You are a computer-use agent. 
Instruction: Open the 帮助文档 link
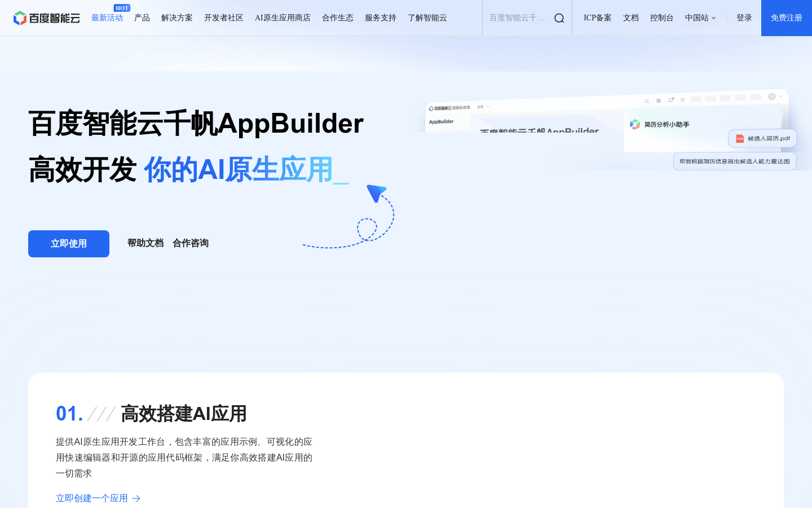point(145,243)
